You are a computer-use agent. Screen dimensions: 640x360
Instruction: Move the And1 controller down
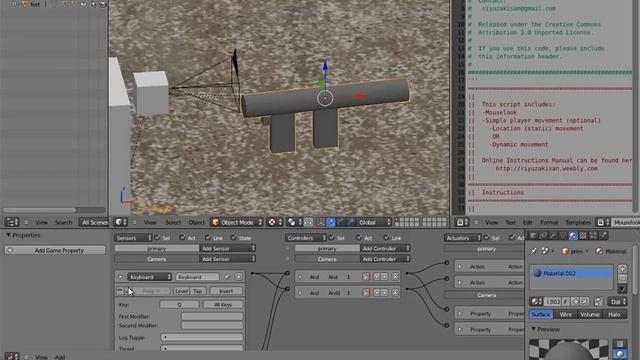click(x=384, y=293)
